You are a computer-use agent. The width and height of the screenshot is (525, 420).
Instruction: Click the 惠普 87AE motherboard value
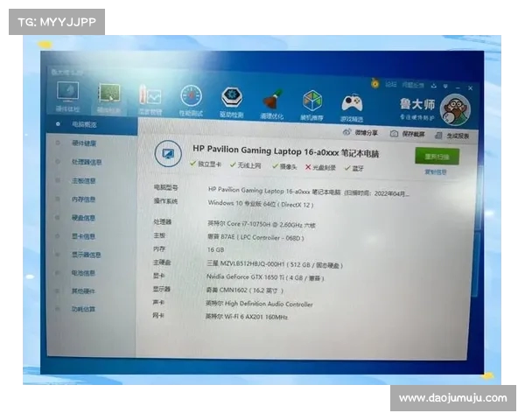pyautogui.click(x=255, y=237)
